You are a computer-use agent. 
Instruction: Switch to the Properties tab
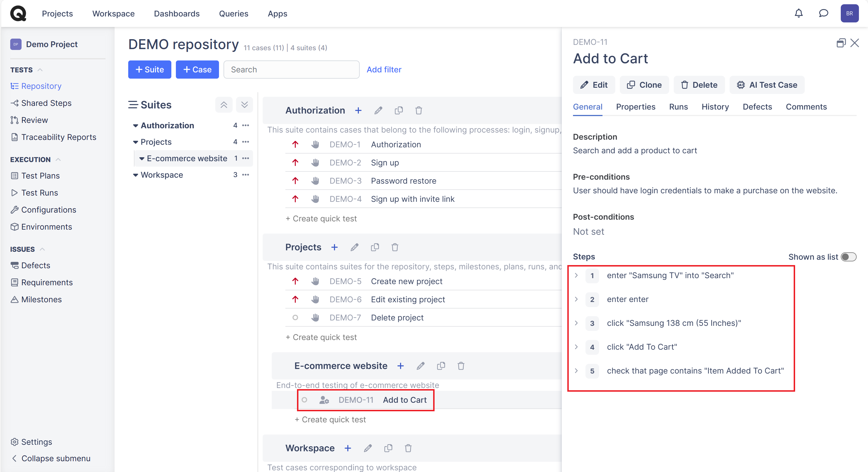click(635, 107)
